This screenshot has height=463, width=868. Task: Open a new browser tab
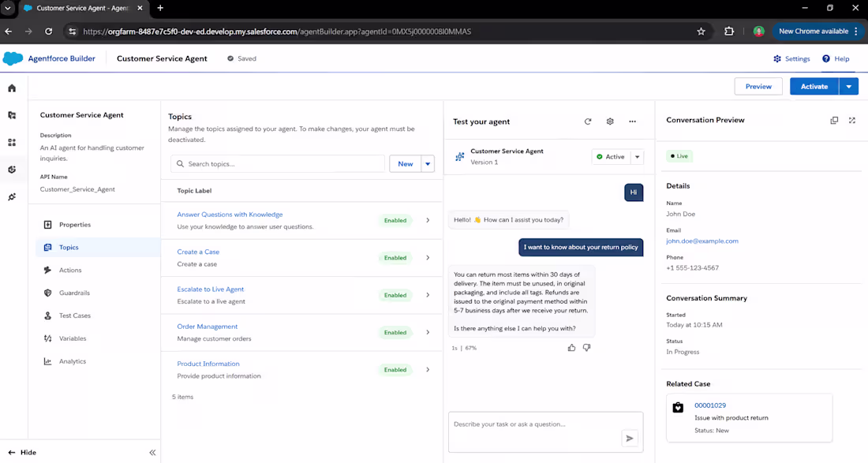tap(160, 9)
